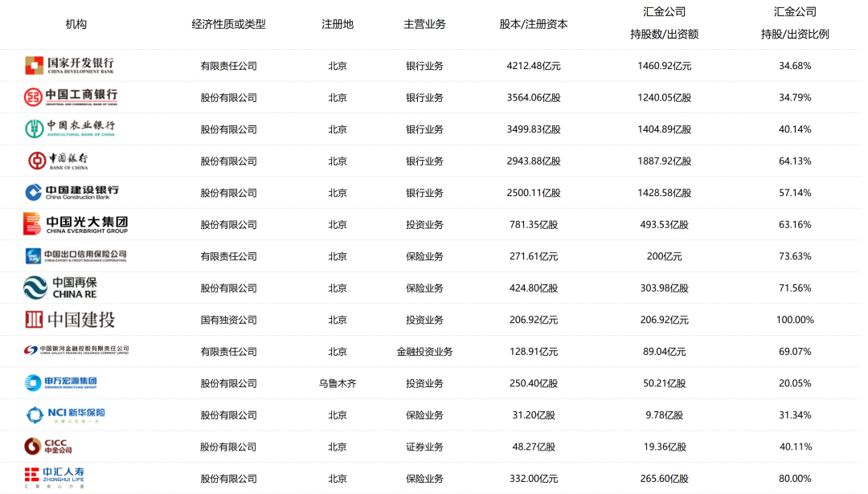The height and width of the screenshot is (494, 868).
Task: Click the 注册地 column header
Action: click(338, 24)
